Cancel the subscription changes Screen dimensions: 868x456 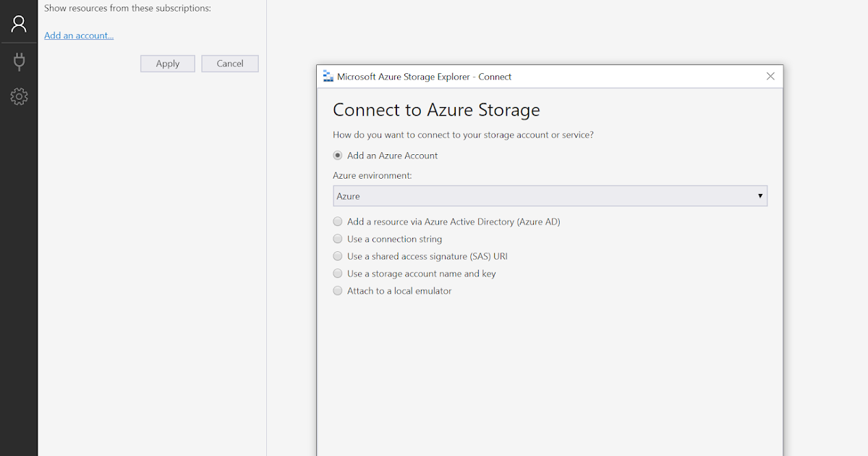click(229, 63)
